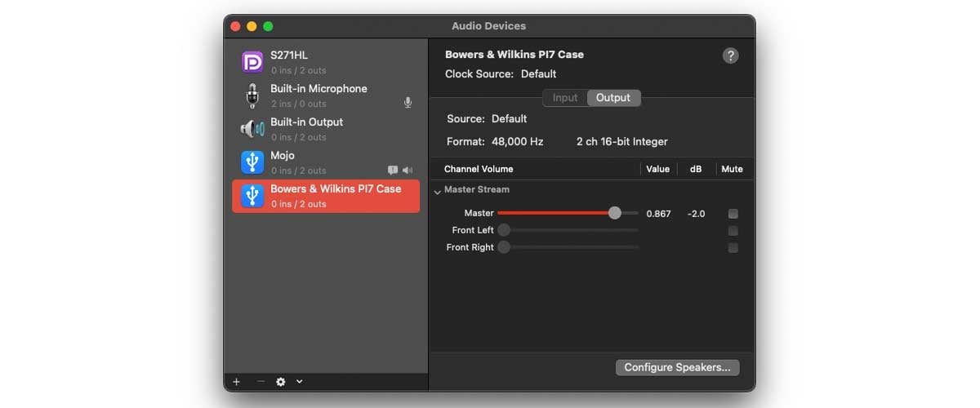
Task: Click the alert sound indicator on Mojo row
Action: [x=393, y=171]
